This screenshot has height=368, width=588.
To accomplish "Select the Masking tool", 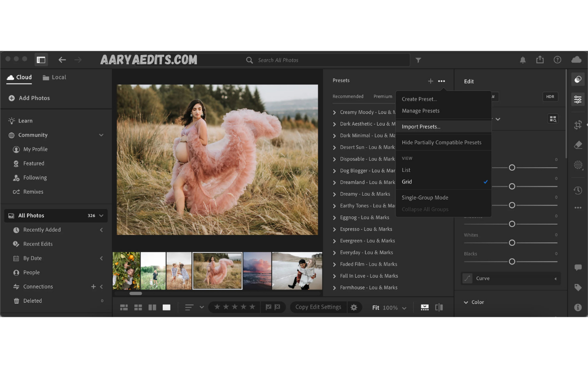I will click(x=578, y=165).
